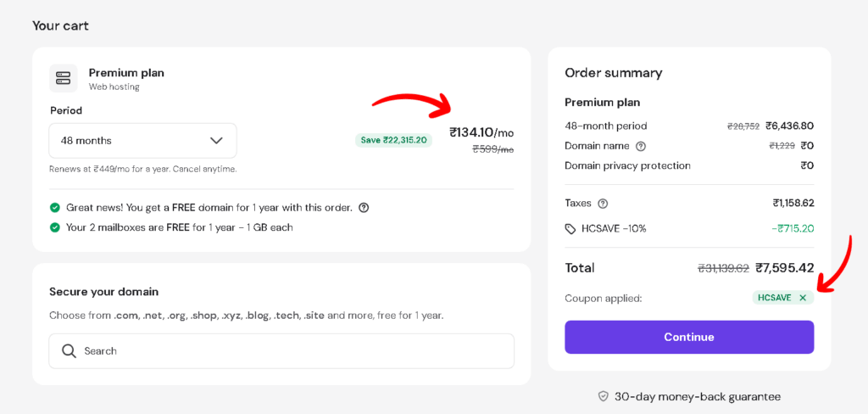Click the struck-through ₹1,229 domain price
This screenshot has height=414, width=868.
(x=782, y=146)
